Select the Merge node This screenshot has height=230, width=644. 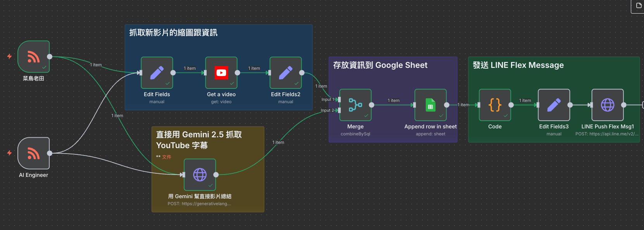[x=356, y=105]
